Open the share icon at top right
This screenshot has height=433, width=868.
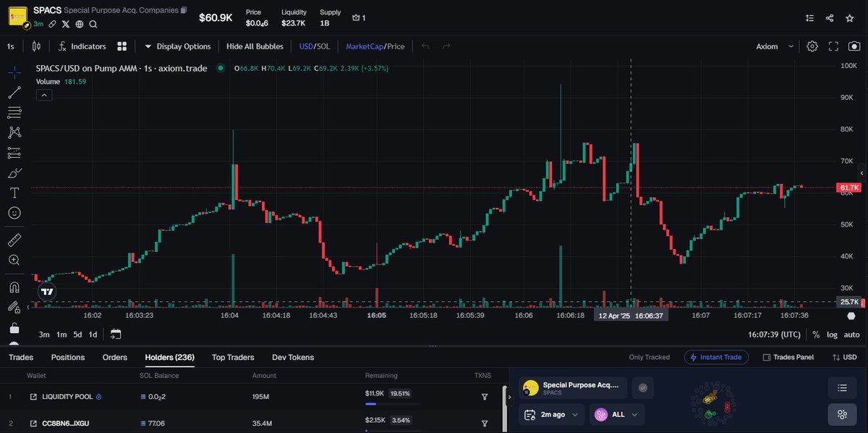coord(830,18)
